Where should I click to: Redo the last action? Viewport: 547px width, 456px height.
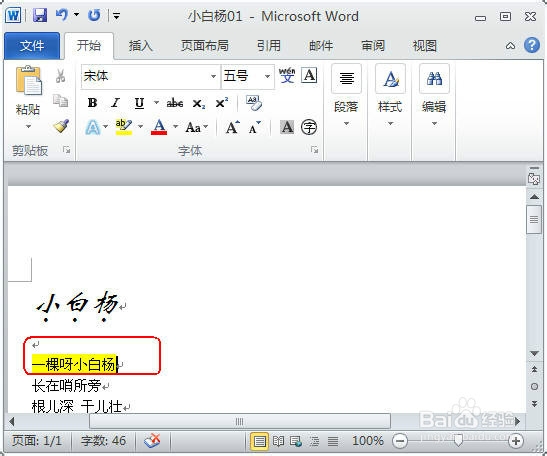94,15
